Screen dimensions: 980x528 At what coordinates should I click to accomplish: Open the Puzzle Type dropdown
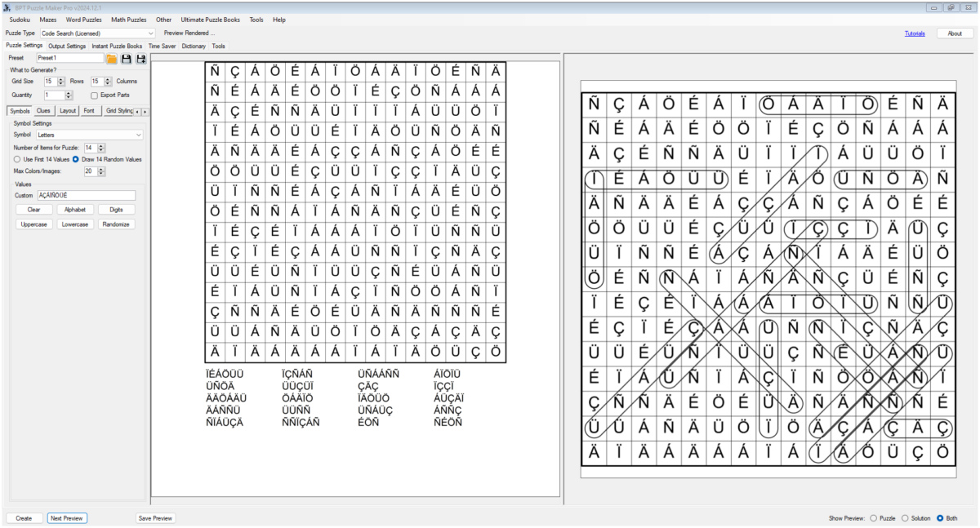[97, 33]
